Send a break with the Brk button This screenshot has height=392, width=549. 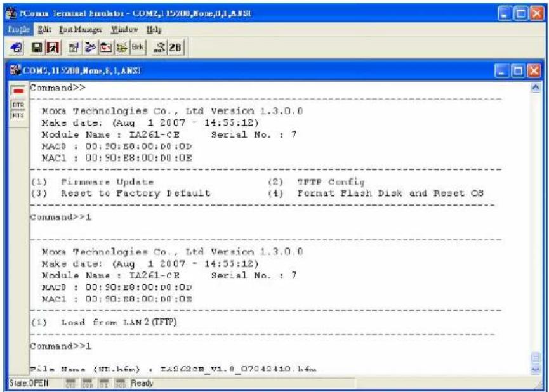138,47
